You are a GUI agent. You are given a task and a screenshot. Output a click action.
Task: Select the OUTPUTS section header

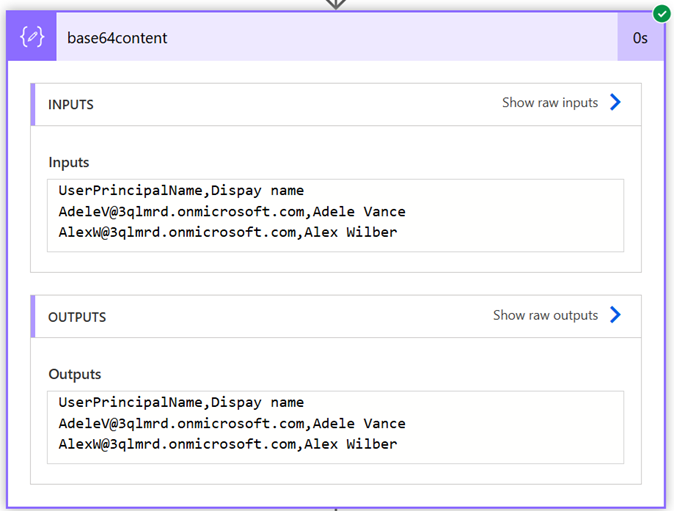pos(77,317)
